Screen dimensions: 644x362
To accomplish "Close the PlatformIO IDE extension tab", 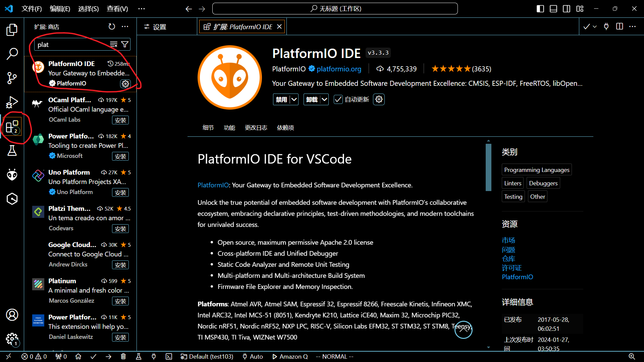I will coord(279,26).
